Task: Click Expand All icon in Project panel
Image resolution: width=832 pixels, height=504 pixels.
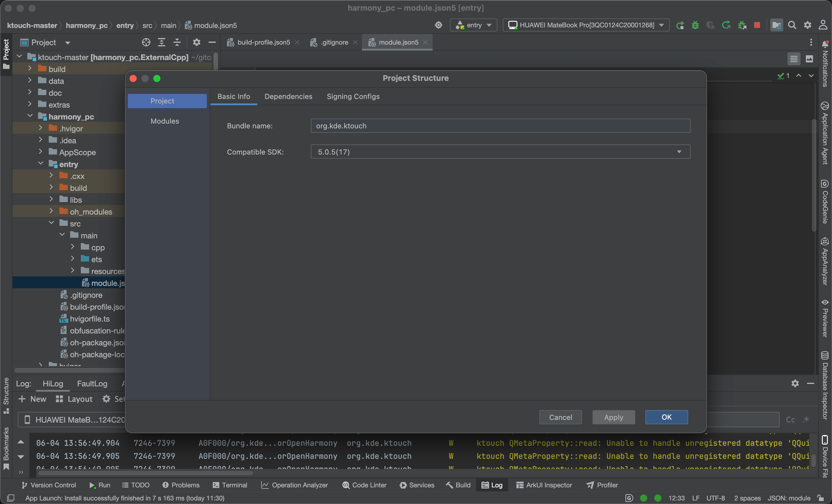Action: click(x=161, y=42)
